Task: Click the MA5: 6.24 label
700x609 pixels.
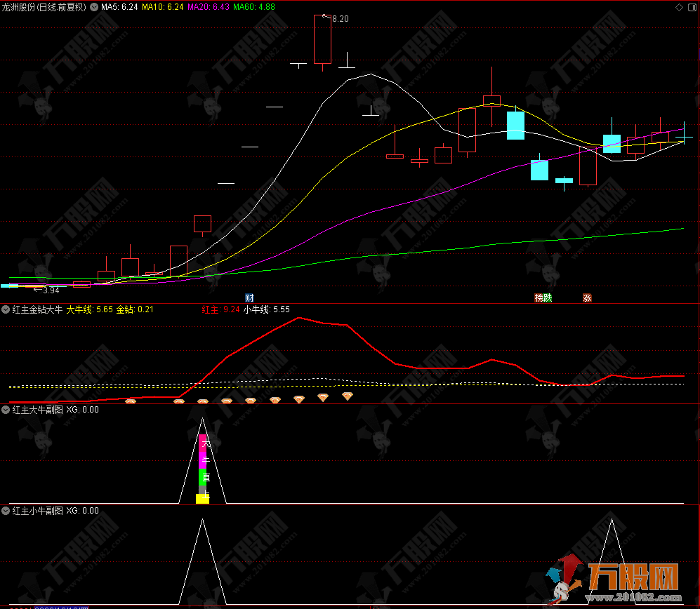Action: pos(119,7)
